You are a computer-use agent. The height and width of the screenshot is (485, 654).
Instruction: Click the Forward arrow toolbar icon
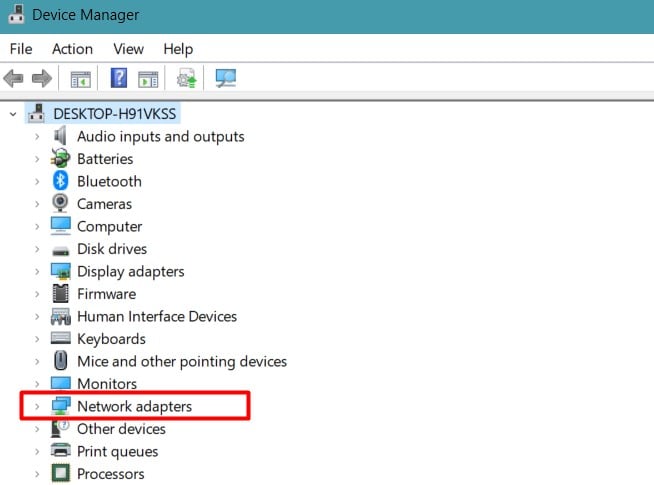(42, 78)
